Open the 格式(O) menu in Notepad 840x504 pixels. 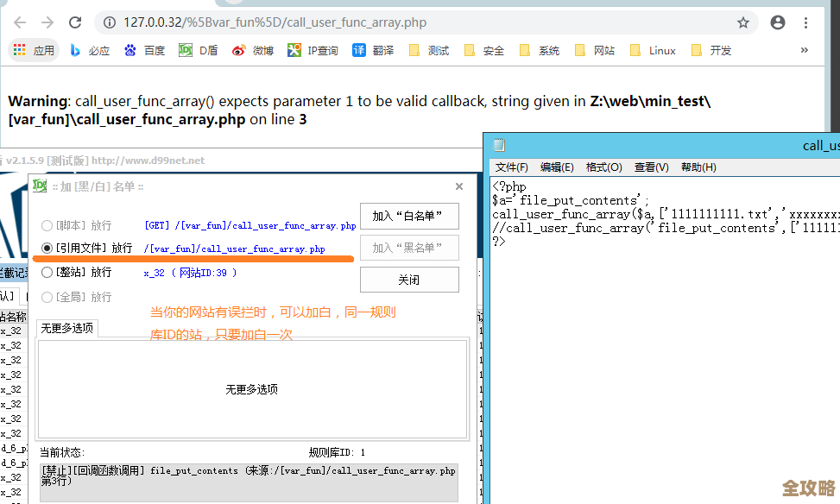pos(603,167)
